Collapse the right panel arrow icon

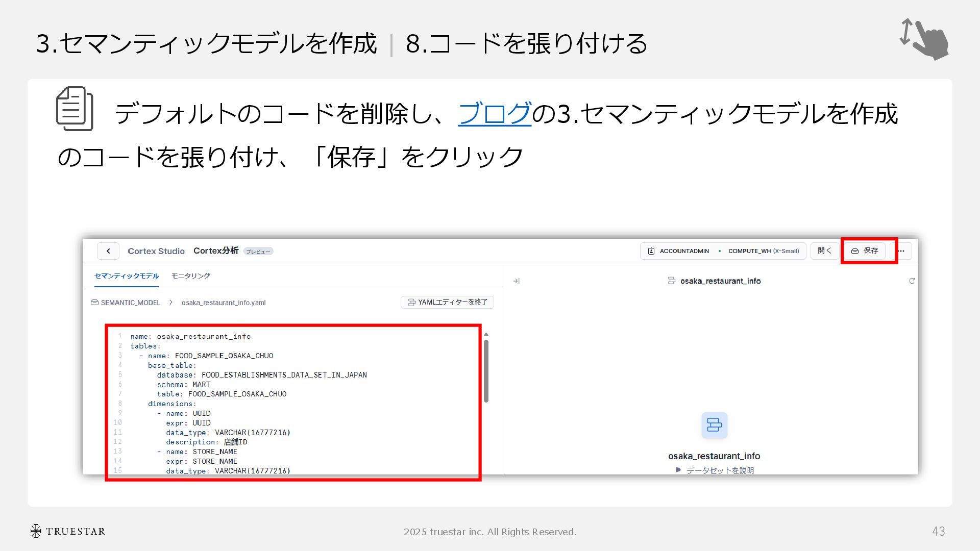pyautogui.click(x=516, y=281)
